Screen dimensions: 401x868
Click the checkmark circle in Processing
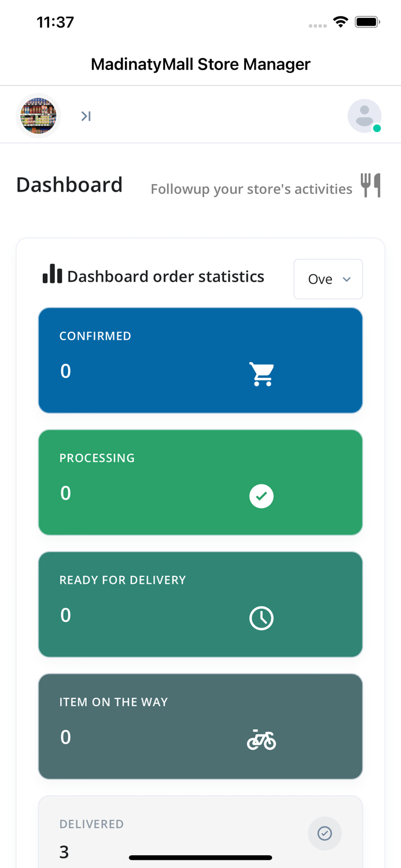[262, 496]
